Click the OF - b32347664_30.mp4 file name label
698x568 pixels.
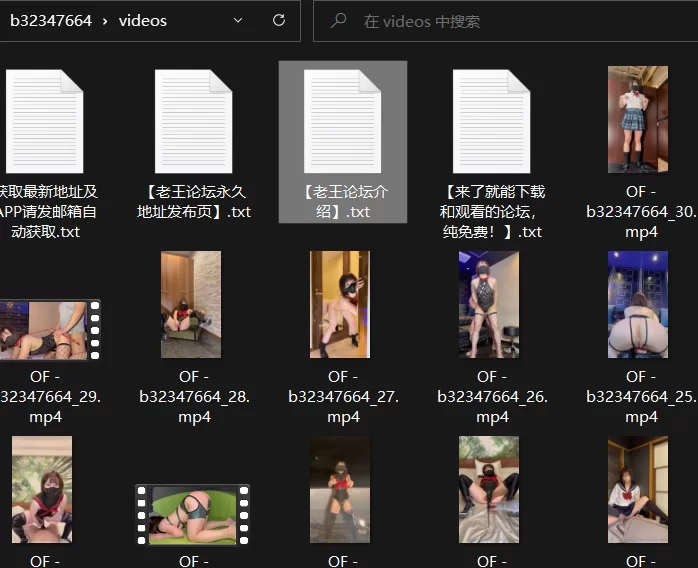click(641, 211)
